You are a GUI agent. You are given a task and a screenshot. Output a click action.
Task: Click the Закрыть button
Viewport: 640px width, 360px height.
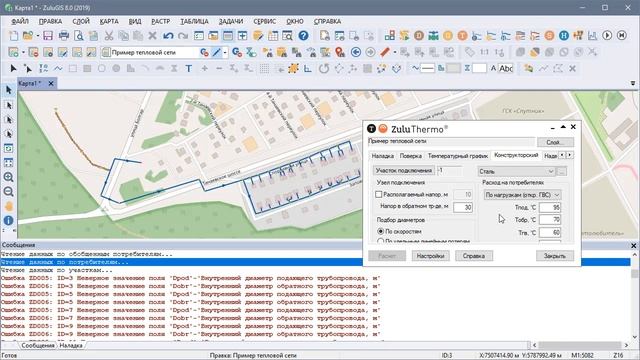pos(555,256)
